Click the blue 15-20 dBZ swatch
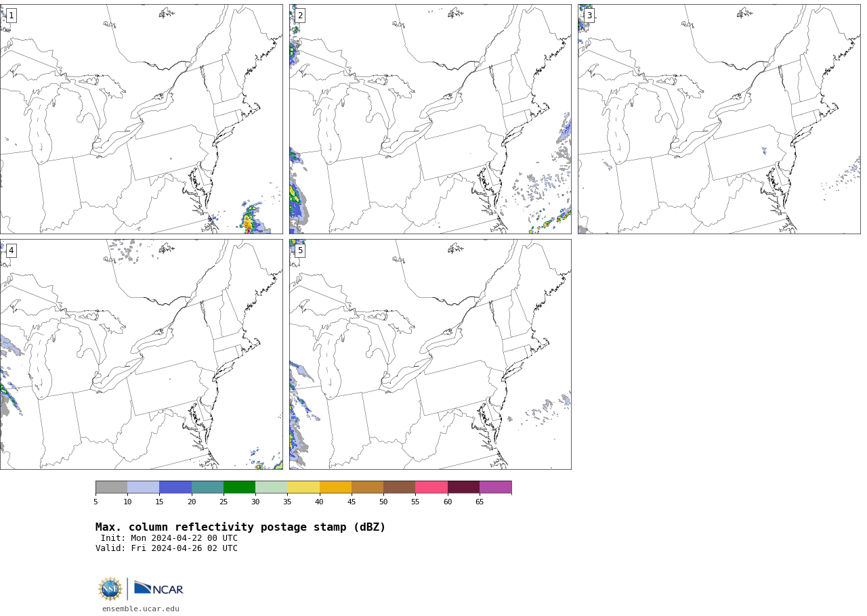The width and height of the screenshot is (867, 616). (x=175, y=487)
